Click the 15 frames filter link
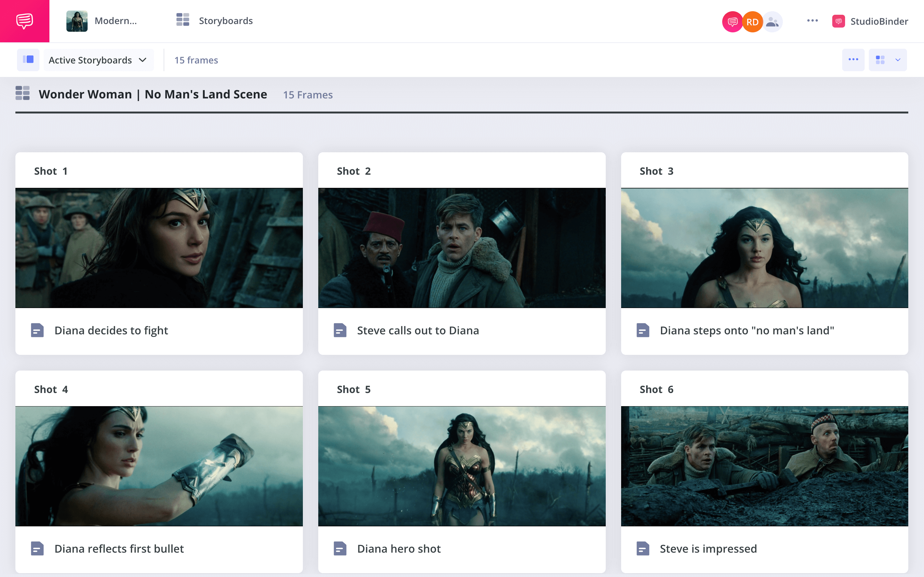Image resolution: width=924 pixels, height=577 pixels. pyautogui.click(x=196, y=60)
